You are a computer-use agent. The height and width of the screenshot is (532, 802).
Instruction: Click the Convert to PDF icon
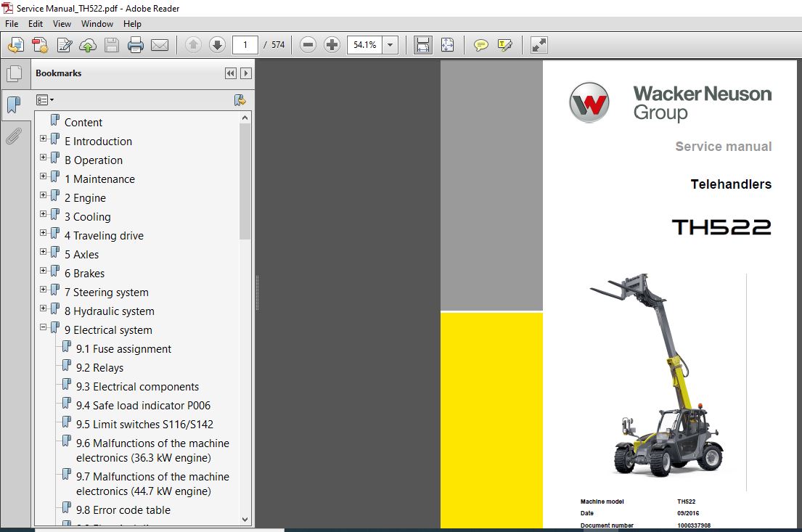click(40, 45)
